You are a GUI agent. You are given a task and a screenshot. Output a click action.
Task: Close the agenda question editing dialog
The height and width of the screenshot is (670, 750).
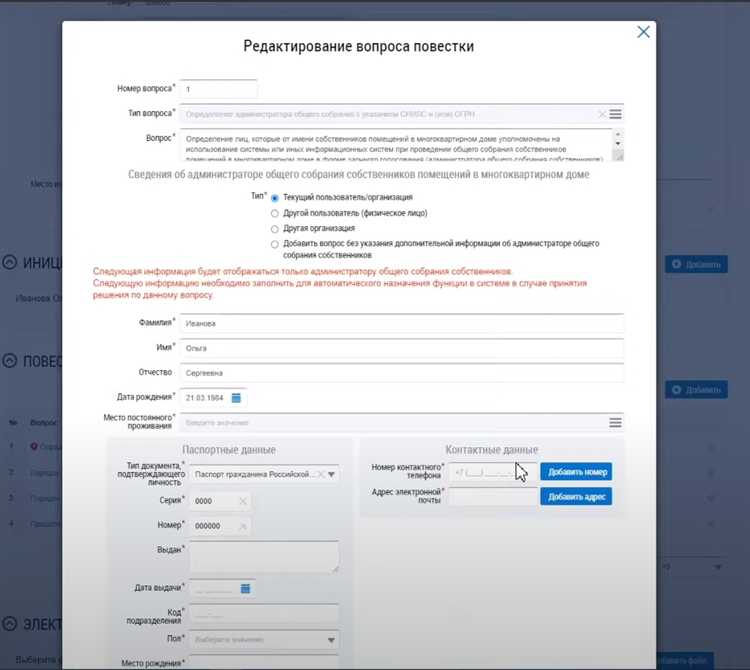coord(643,32)
